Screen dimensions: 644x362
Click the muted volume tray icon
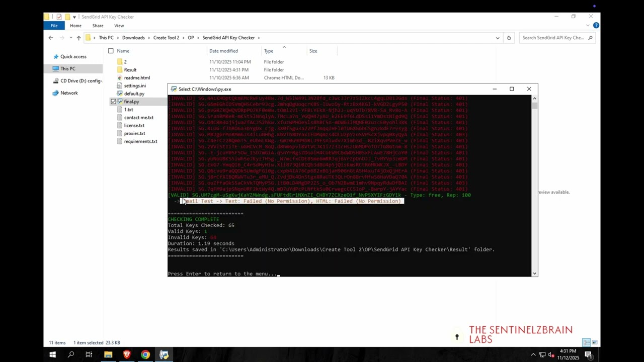552,355
